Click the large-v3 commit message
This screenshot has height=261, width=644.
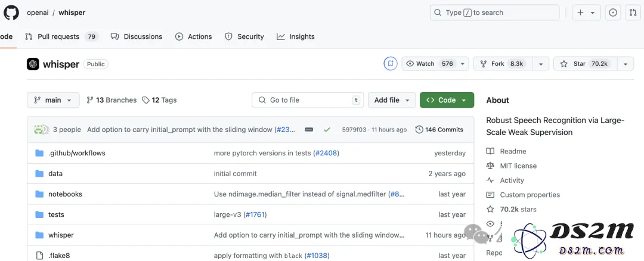click(x=228, y=214)
